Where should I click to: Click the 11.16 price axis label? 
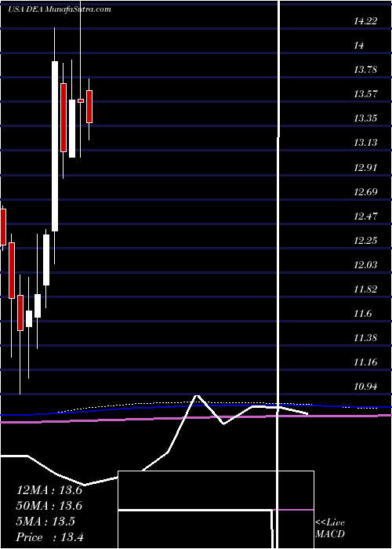pos(365,362)
